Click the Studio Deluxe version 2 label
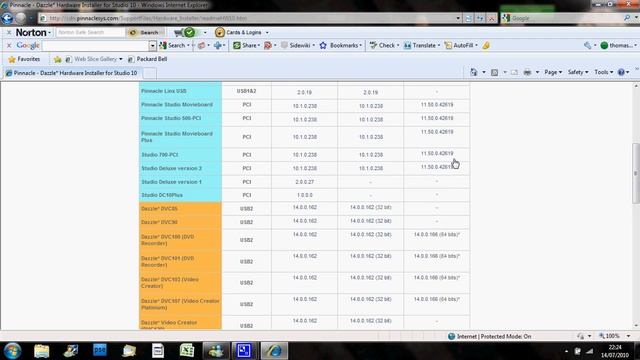This screenshot has height=360, width=640. coord(171,168)
